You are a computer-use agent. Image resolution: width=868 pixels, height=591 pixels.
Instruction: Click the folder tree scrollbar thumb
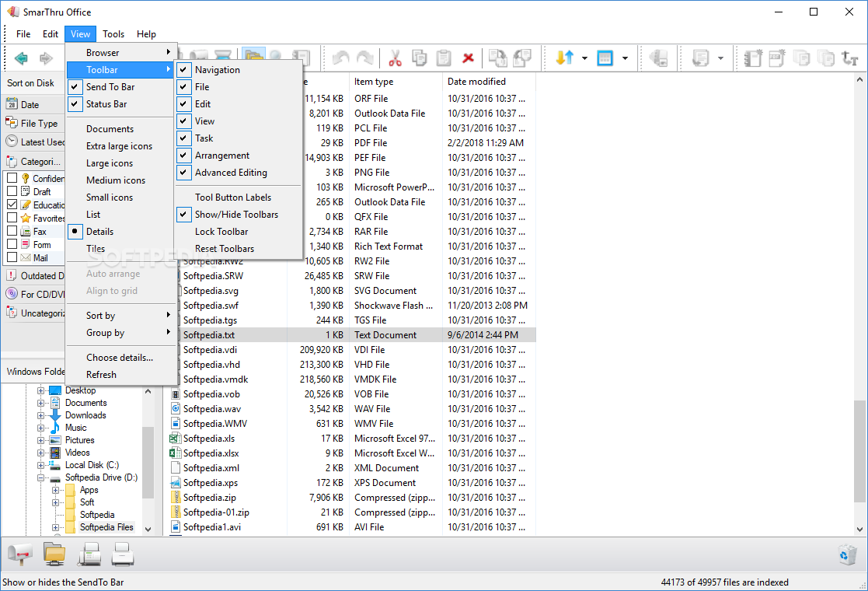pyautogui.click(x=147, y=463)
